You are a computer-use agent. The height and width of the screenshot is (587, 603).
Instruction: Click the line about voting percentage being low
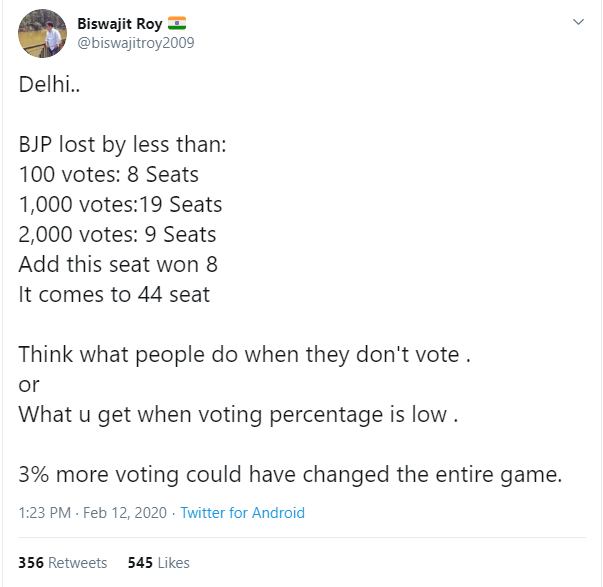click(238, 414)
